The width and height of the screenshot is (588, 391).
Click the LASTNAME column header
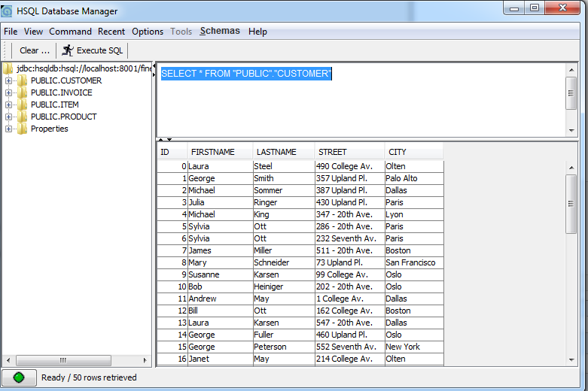click(284, 152)
